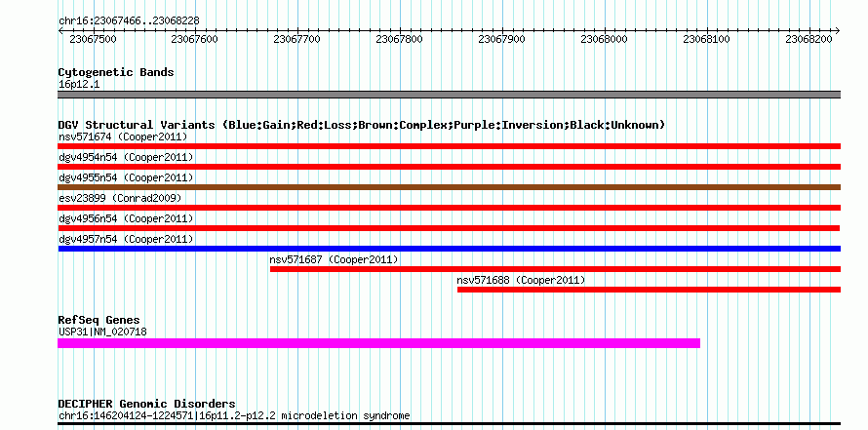
Task: Click the USP31|NM_020718 gene label
Action: pyautogui.click(x=102, y=332)
